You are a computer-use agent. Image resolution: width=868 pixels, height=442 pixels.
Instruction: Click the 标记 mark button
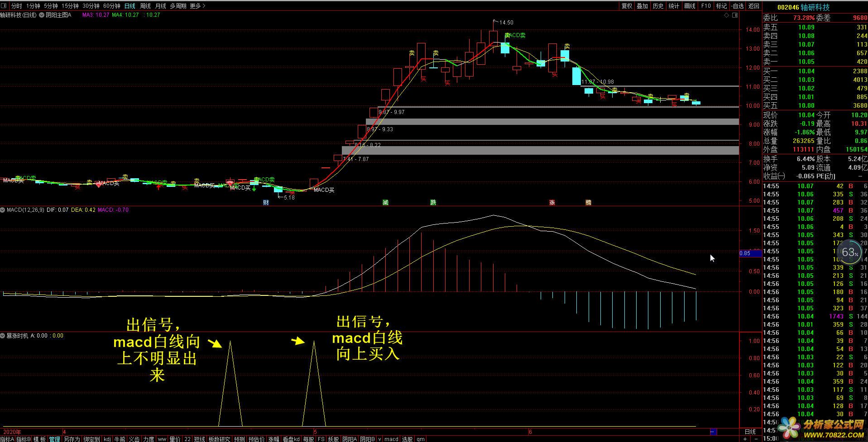722,6
